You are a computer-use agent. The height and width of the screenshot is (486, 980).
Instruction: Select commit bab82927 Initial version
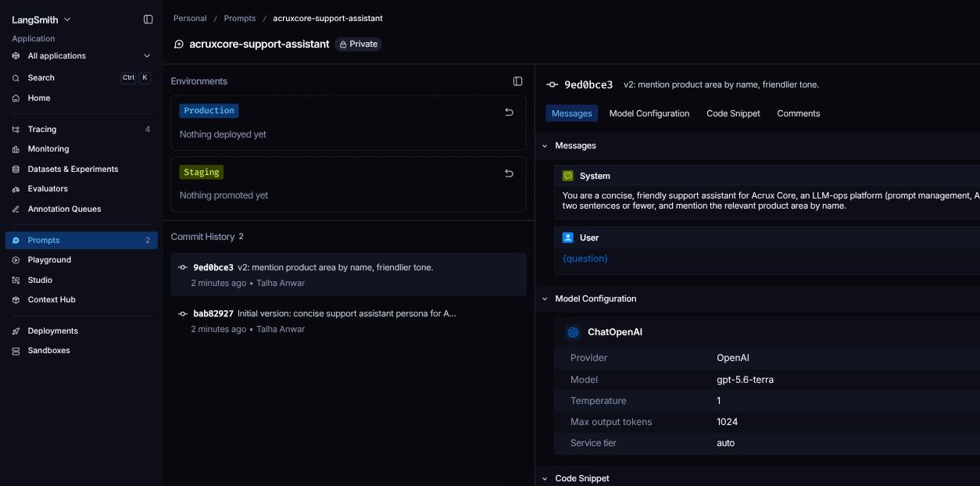349,321
